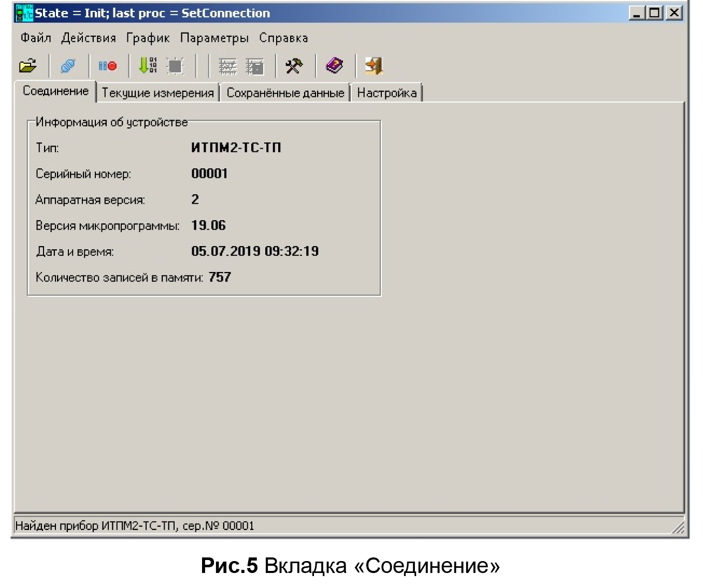
Task: Click the green arrow download data icon
Action: [148, 66]
